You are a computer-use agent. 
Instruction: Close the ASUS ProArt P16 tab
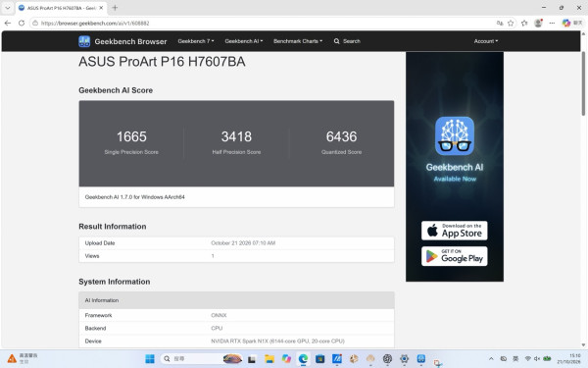101,8
